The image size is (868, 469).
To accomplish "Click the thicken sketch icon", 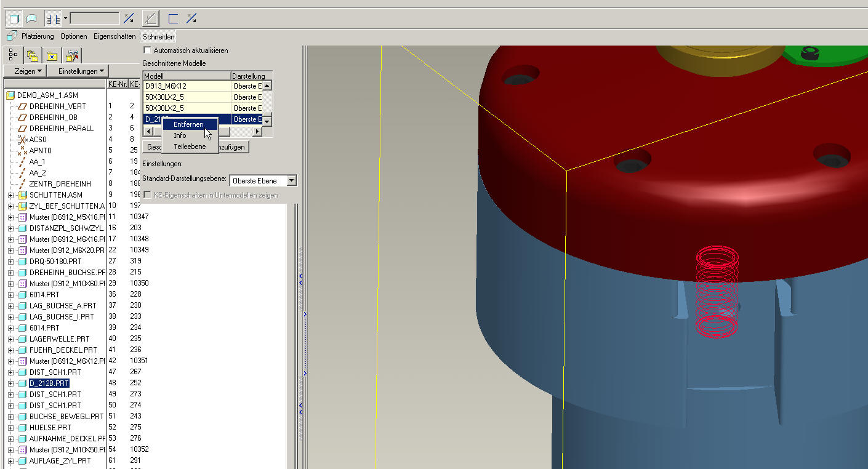I will click(x=174, y=19).
